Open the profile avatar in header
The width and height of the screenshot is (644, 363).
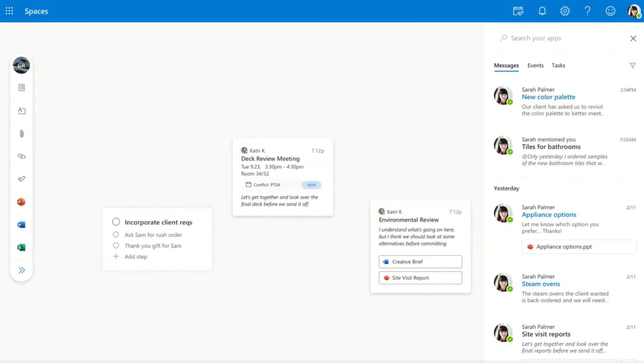(x=634, y=11)
